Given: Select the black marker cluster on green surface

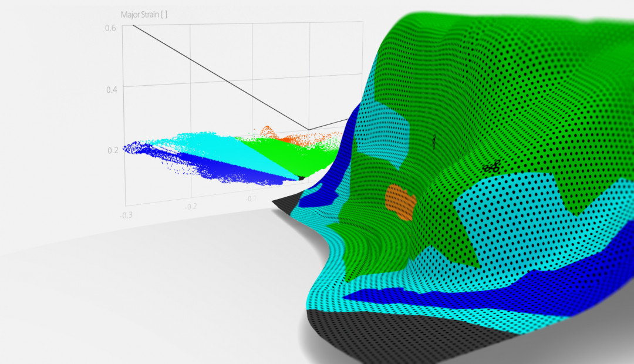Looking at the screenshot, I should click(x=491, y=167).
